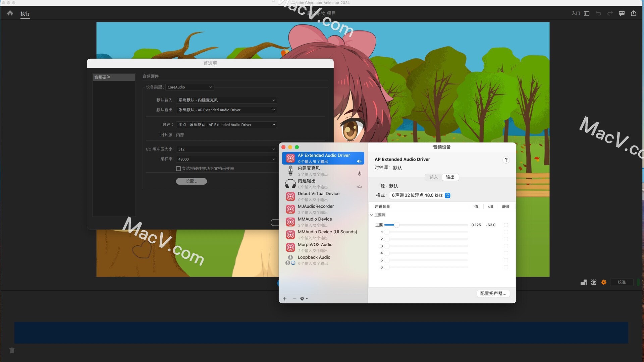Click the share/export icon
The image size is (644, 362).
pos(634,13)
